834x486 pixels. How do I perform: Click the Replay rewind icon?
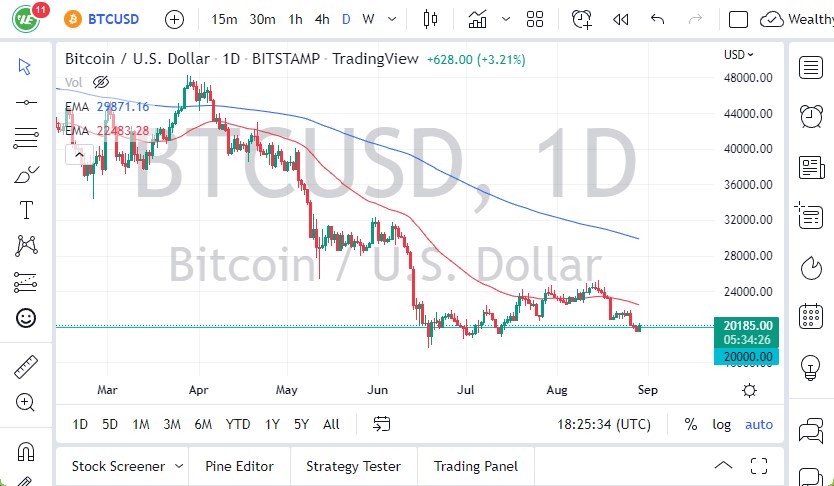coord(621,19)
